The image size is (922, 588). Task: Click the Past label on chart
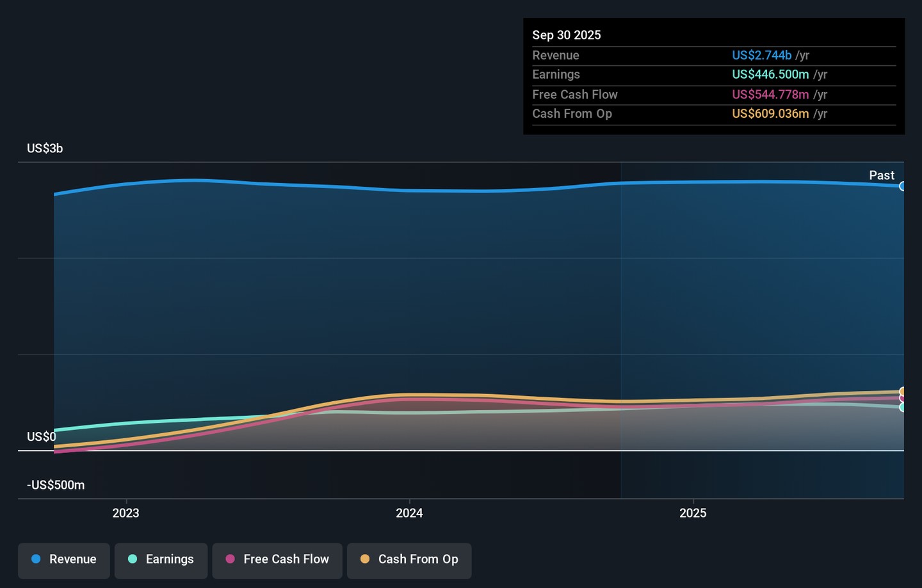881,175
